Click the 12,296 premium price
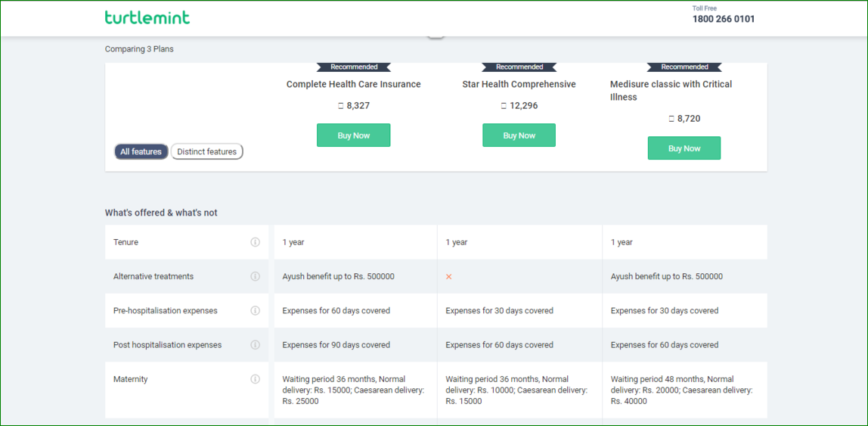868x426 pixels. pyautogui.click(x=519, y=106)
